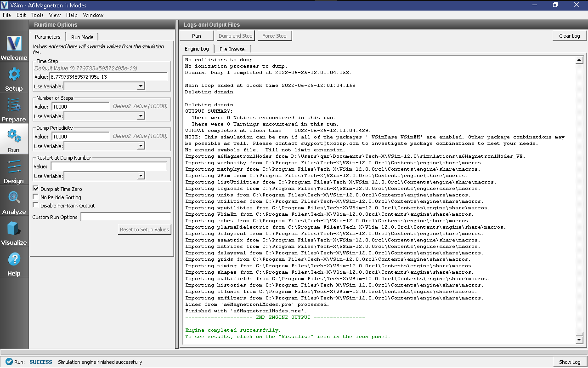Open the Tools menu

[x=37, y=15]
